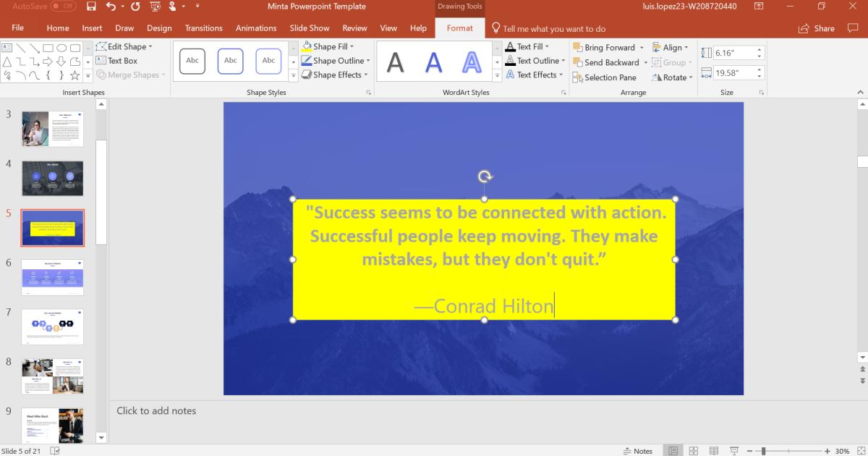Switch to the Format tab
868x456 pixels.
pyautogui.click(x=460, y=28)
